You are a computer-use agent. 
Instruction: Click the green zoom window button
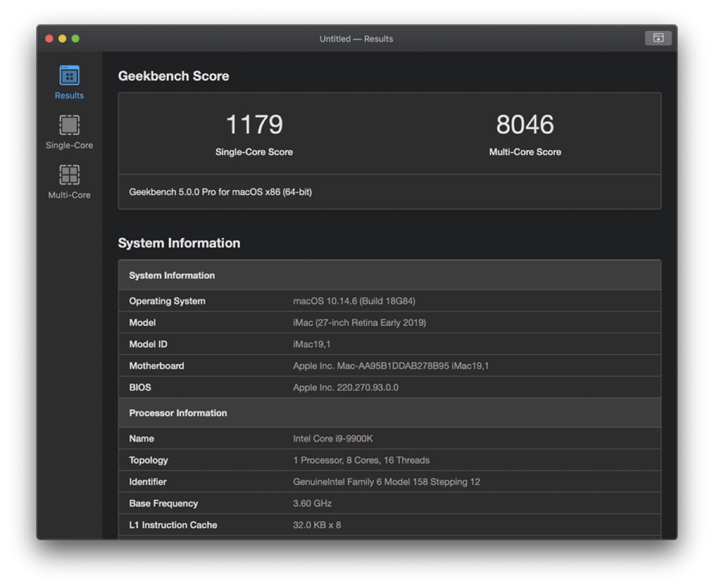(76, 38)
